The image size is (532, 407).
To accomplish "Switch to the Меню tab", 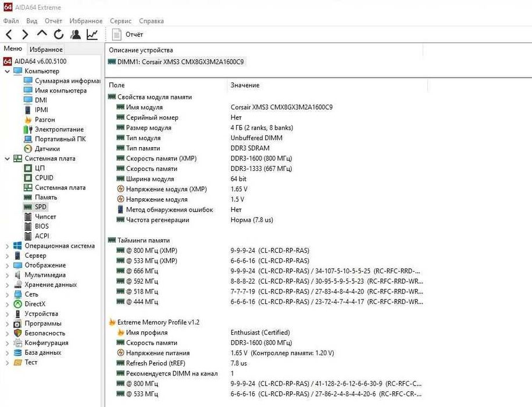I will [x=13, y=48].
